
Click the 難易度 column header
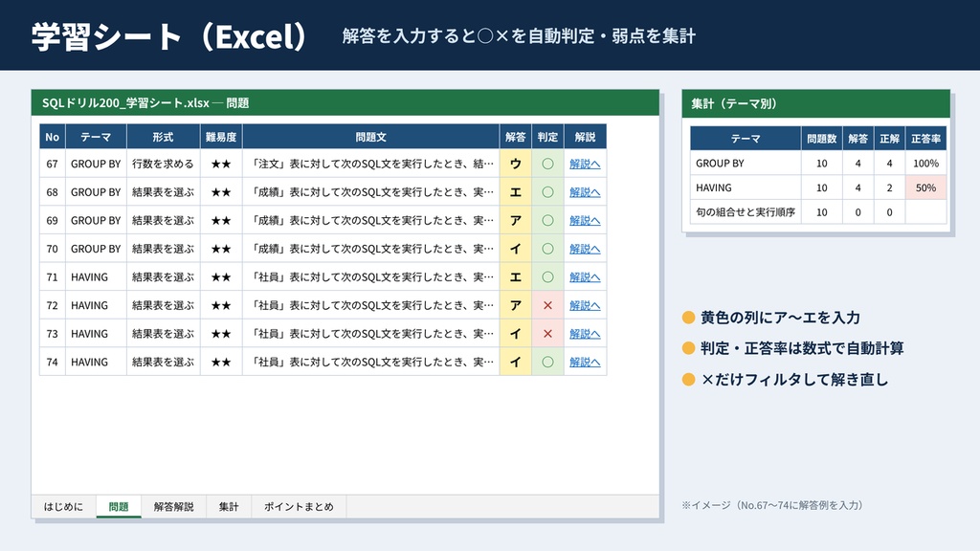click(x=221, y=137)
